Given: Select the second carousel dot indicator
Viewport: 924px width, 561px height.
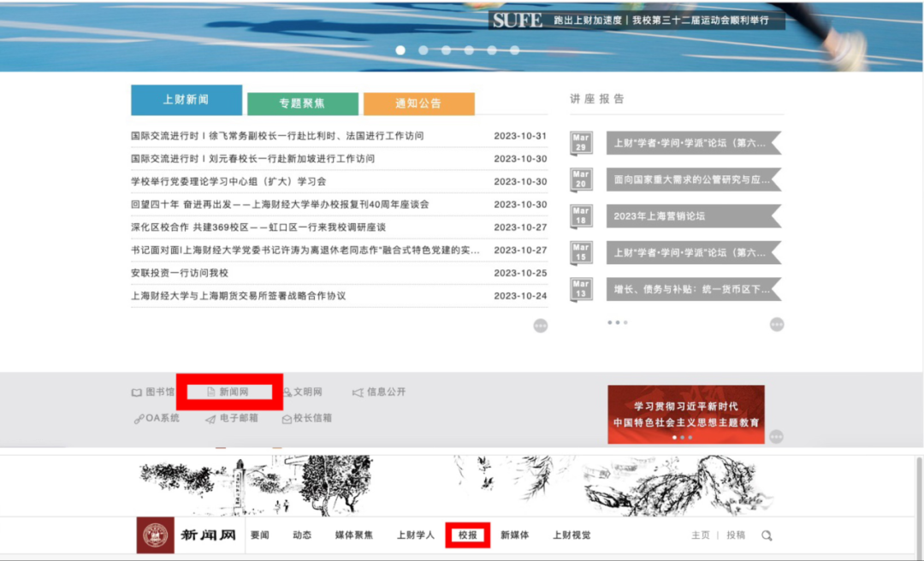Looking at the screenshot, I should coord(423,50).
